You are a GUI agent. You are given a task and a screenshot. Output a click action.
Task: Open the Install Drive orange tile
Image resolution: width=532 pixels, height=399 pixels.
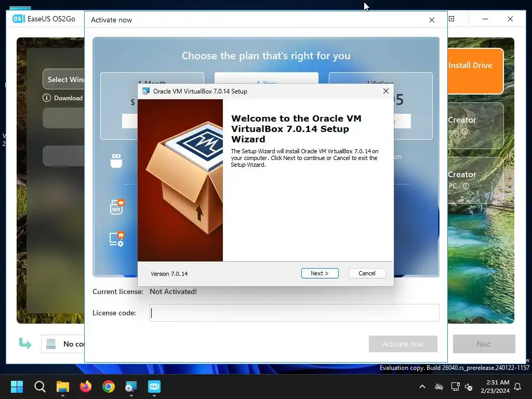pos(475,71)
